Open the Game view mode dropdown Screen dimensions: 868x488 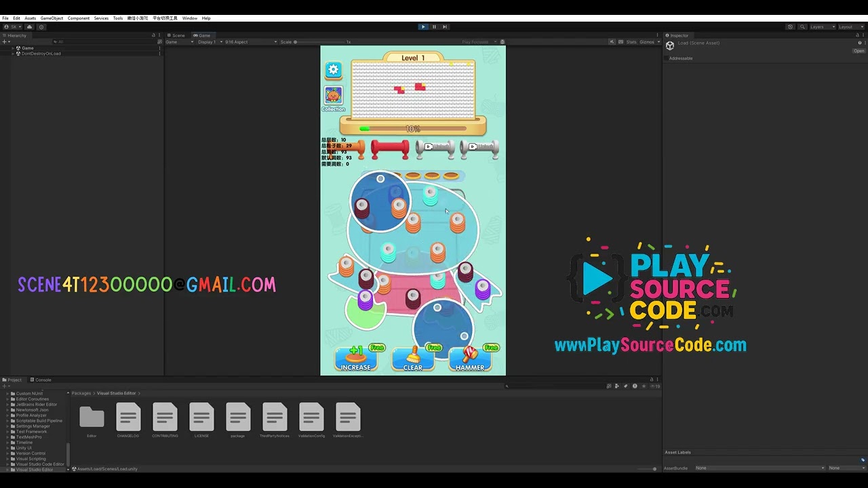pos(180,42)
